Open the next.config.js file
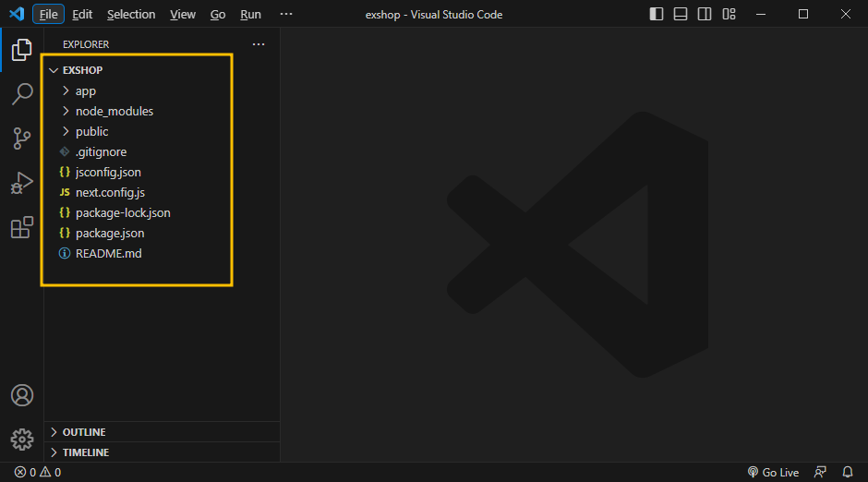Screen dimensions: 868x482 162,193
